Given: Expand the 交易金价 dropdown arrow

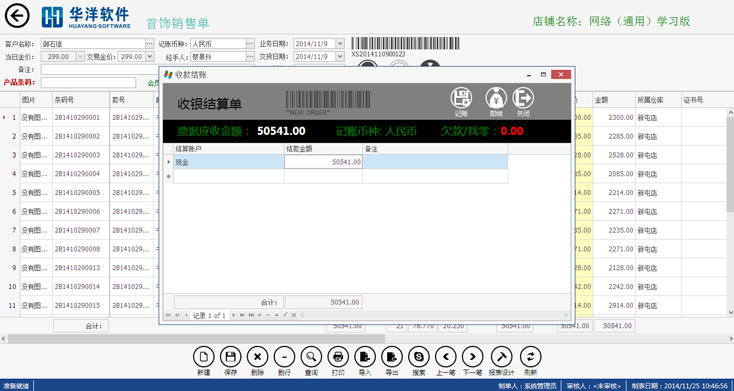Looking at the screenshot, I should [149, 57].
